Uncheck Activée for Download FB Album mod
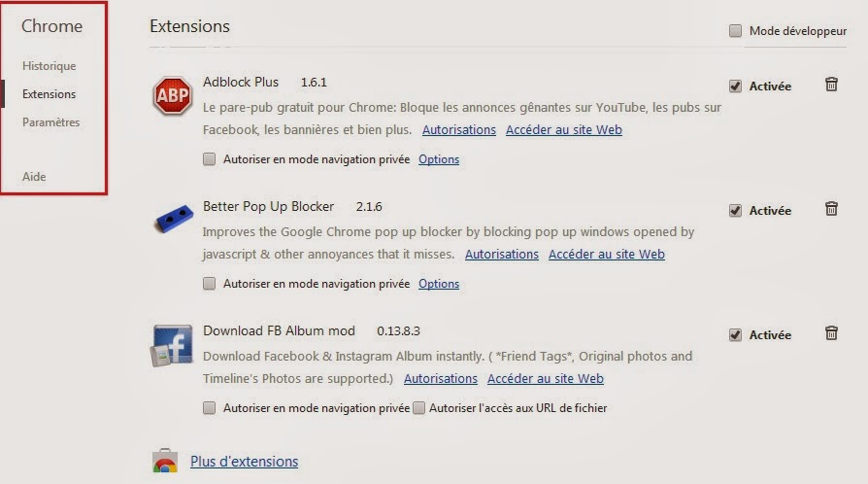The height and width of the screenshot is (484, 868). [735, 334]
